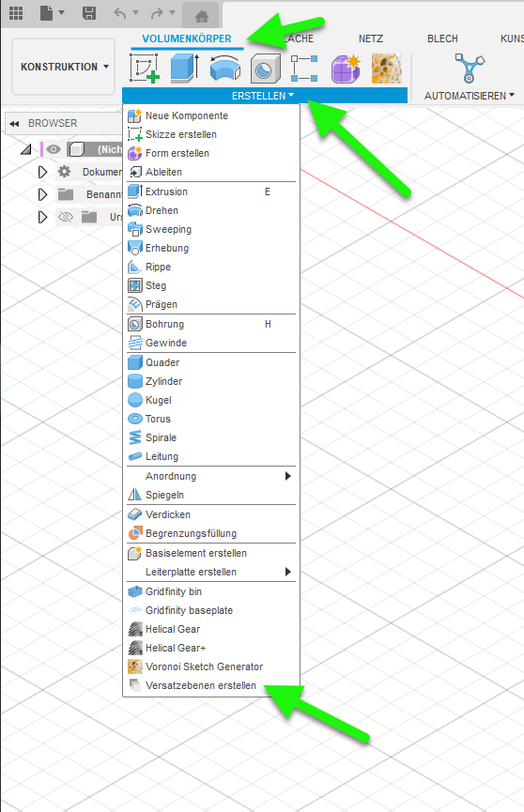Select Steg menu entry

tap(211, 286)
